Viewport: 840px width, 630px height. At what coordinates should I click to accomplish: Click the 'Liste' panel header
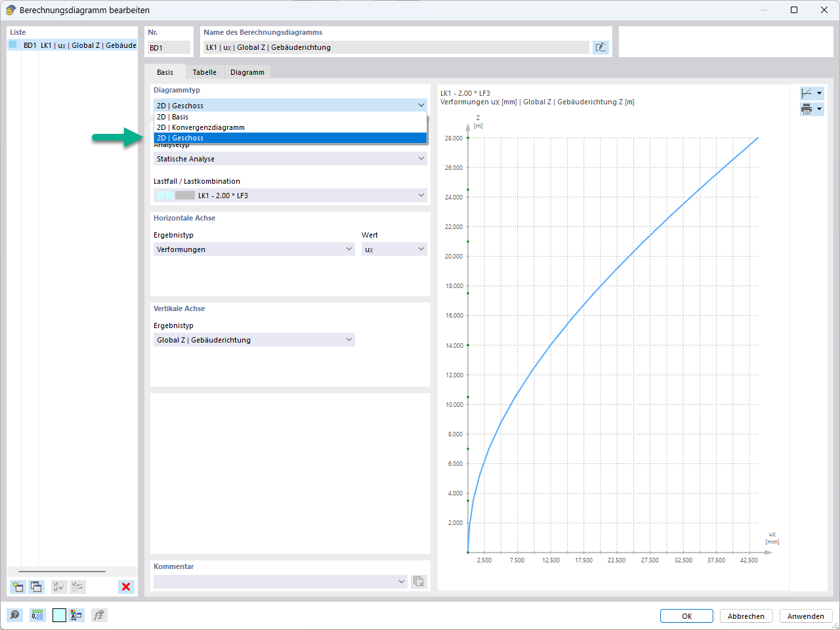[x=18, y=32]
